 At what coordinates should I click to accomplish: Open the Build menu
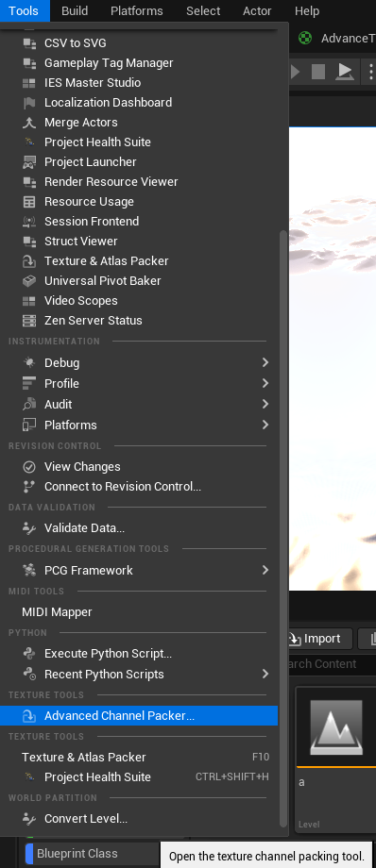point(75,11)
